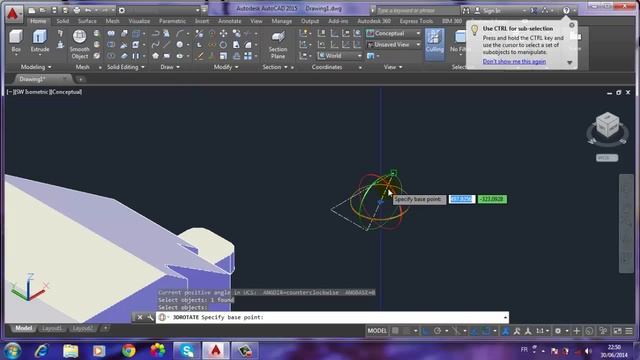
Task: Open the Unsaved View dropdown
Action: pyautogui.click(x=394, y=44)
